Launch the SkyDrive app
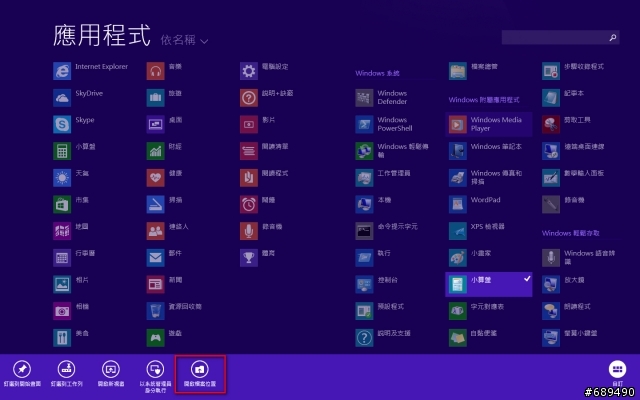Screen dimensions: 640x400 tap(78, 98)
